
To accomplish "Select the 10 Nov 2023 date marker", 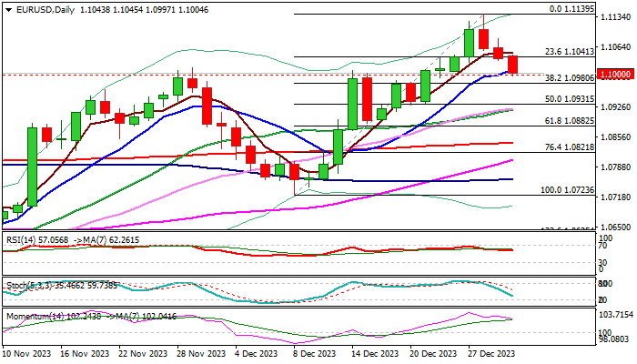I will click(x=25, y=353).
